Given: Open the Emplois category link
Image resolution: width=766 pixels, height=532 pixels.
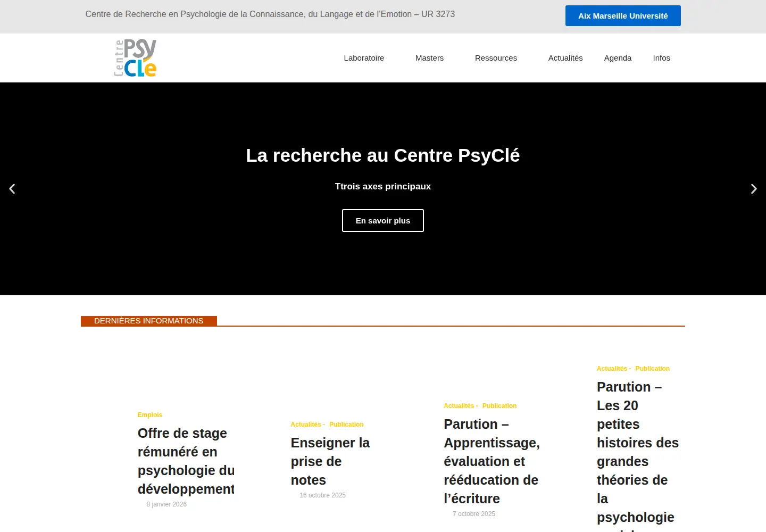Looking at the screenshot, I should 149,415.
